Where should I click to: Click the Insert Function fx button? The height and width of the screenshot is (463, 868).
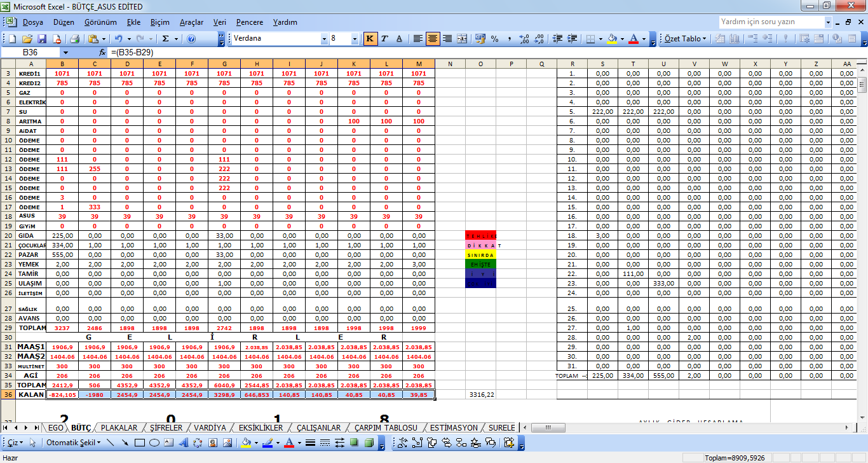click(102, 52)
